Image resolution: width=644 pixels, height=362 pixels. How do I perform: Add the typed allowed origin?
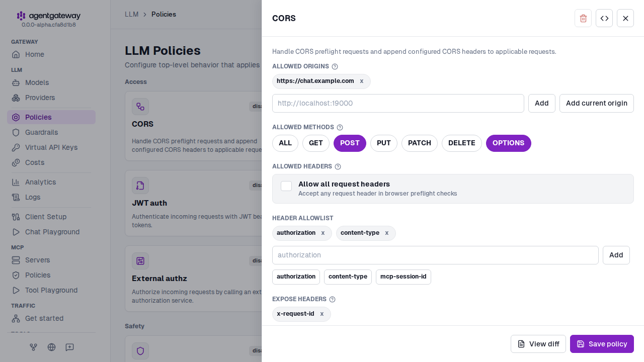click(542, 103)
